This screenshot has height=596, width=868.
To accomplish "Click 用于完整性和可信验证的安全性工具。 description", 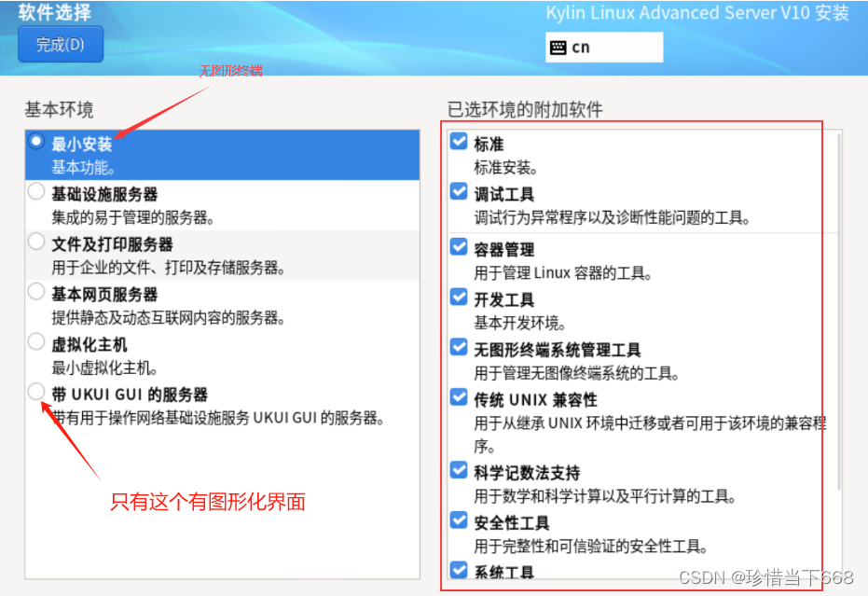I will (x=591, y=547).
